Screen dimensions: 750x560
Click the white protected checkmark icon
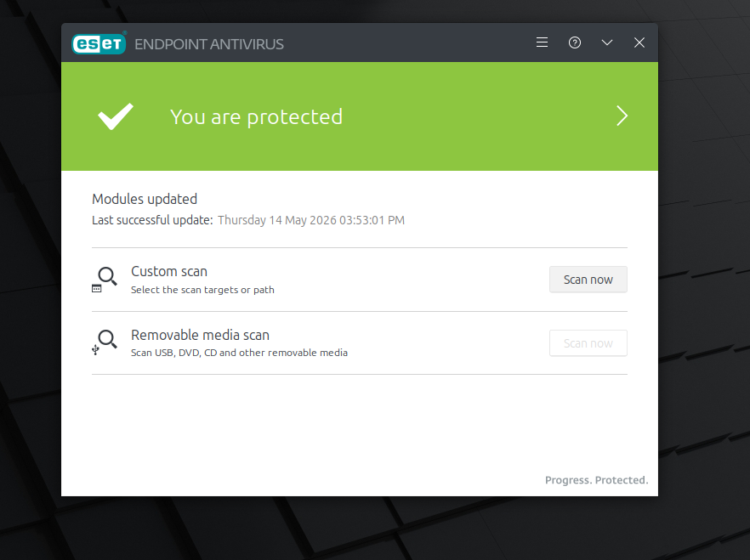[x=116, y=116]
